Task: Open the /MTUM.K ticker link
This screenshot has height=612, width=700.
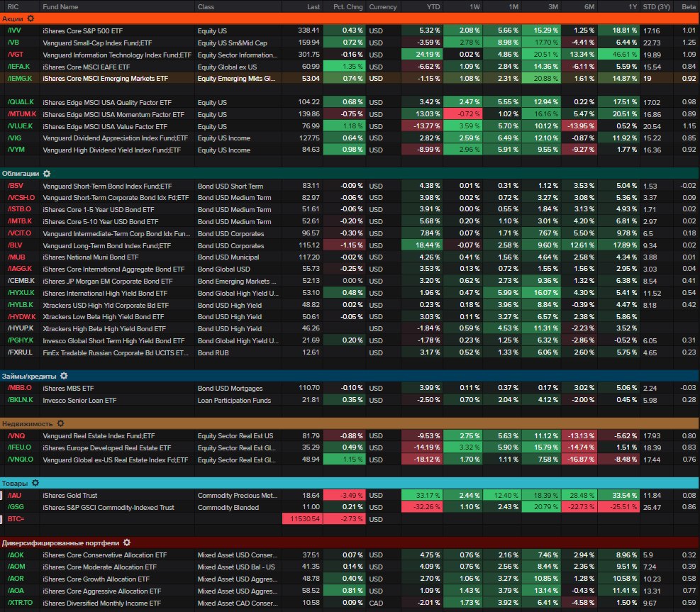Action: click(22, 114)
